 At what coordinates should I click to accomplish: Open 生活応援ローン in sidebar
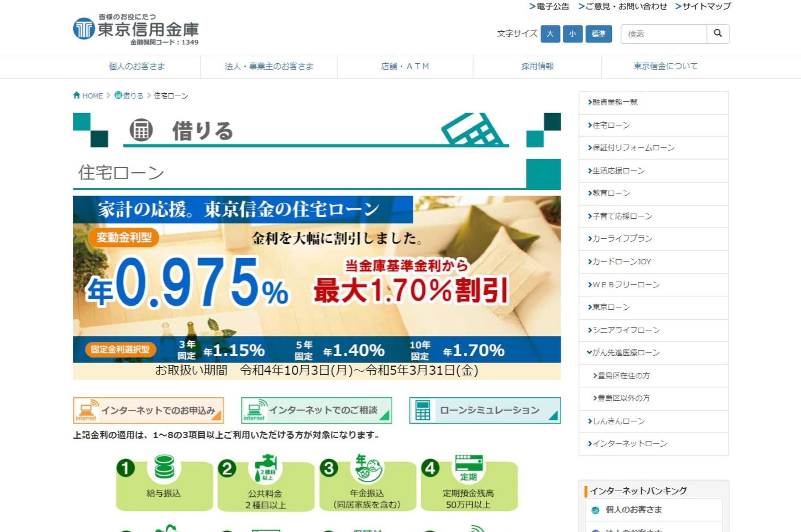[654, 171]
